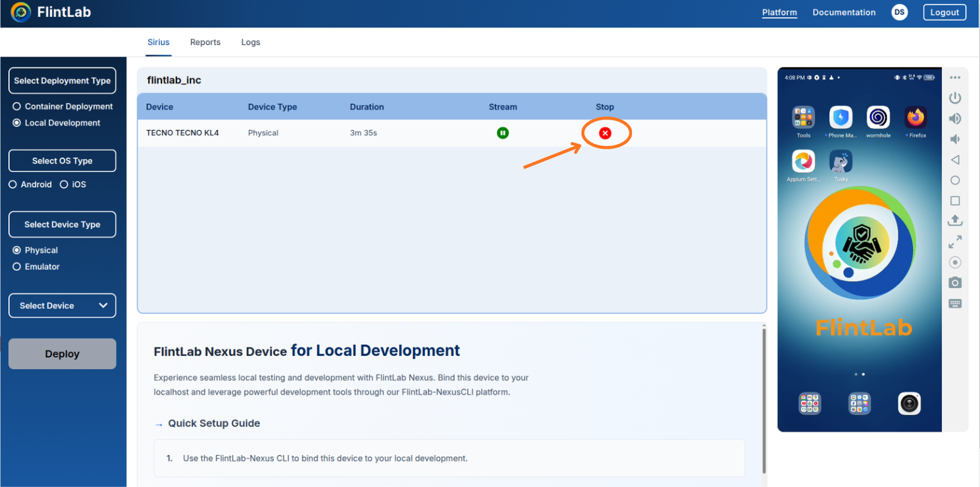The width and height of the screenshot is (980, 487).
Task: Select the Physical device type radio
Action: pyautogui.click(x=17, y=250)
